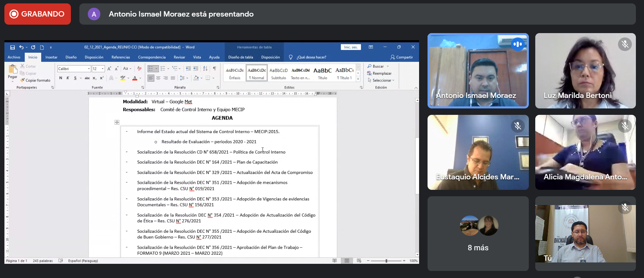The width and height of the screenshot is (644, 278).
Task: Click the red font color A swatch
Action: tap(135, 78)
